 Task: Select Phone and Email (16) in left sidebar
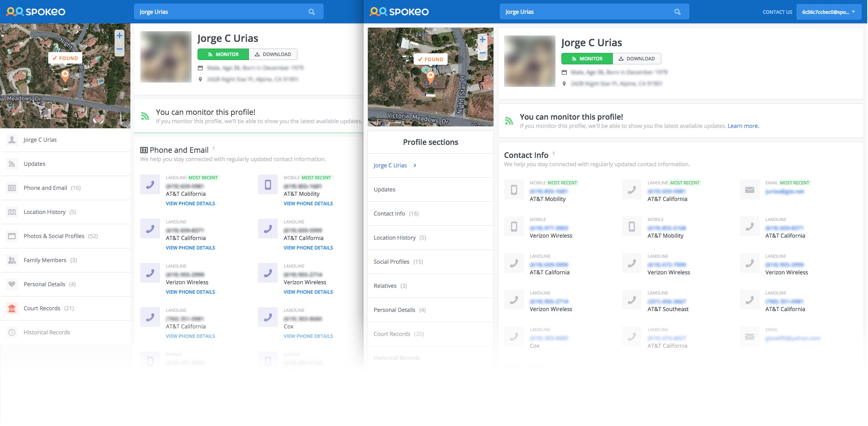click(x=65, y=188)
